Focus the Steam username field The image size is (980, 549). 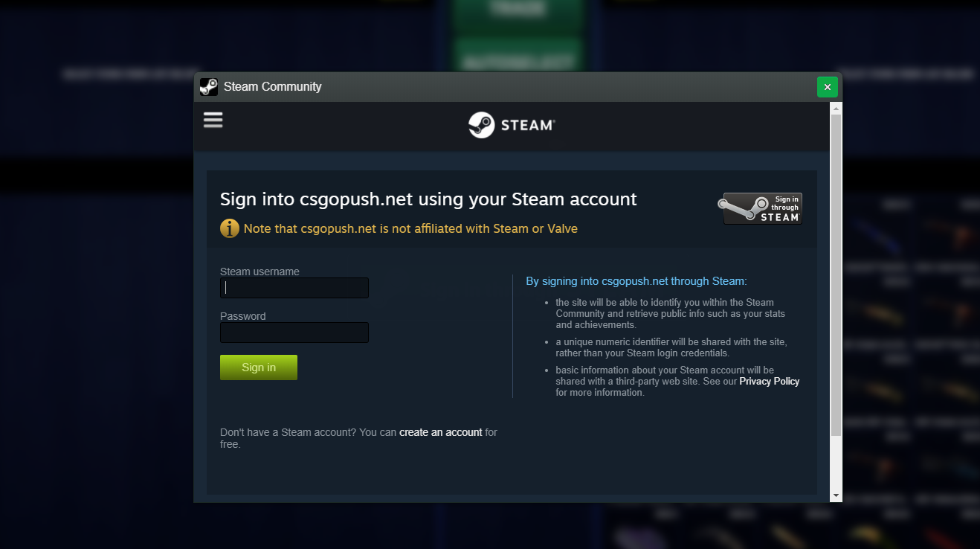pos(294,288)
